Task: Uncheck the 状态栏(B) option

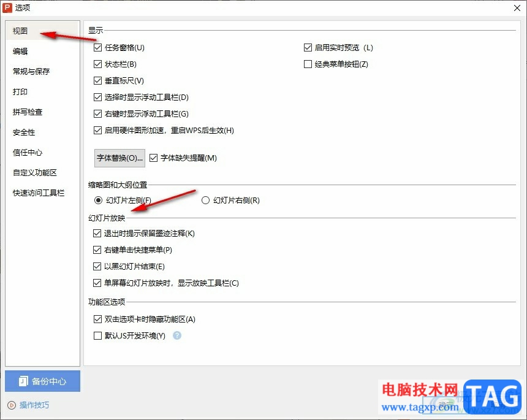Action: point(97,64)
